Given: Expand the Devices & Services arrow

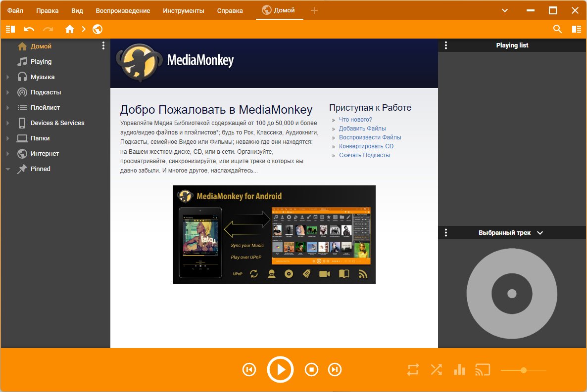Looking at the screenshot, I should click(8, 123).
